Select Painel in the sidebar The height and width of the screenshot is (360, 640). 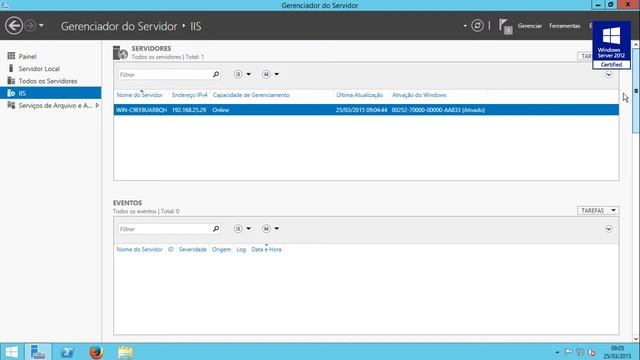click(27, 56)
